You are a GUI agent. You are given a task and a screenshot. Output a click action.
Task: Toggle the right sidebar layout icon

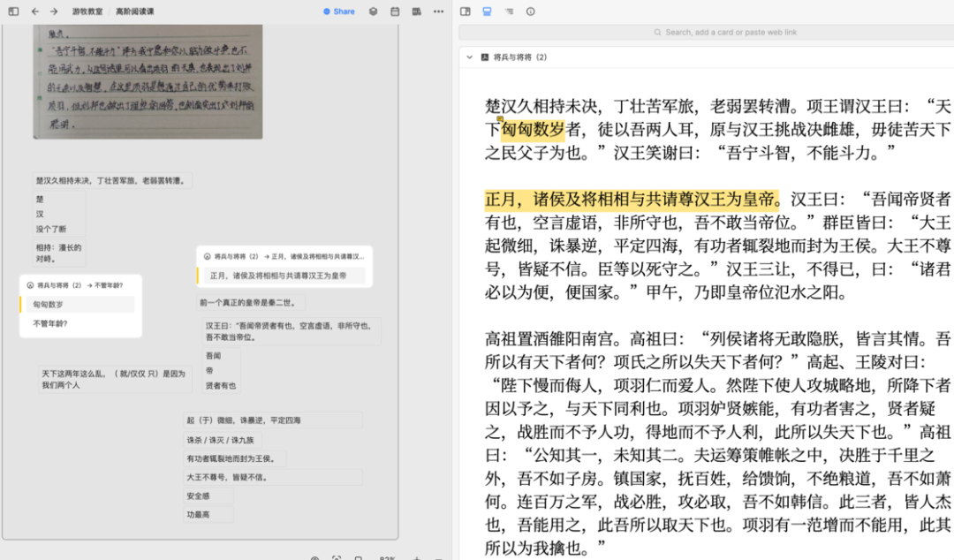coord(466,11)
